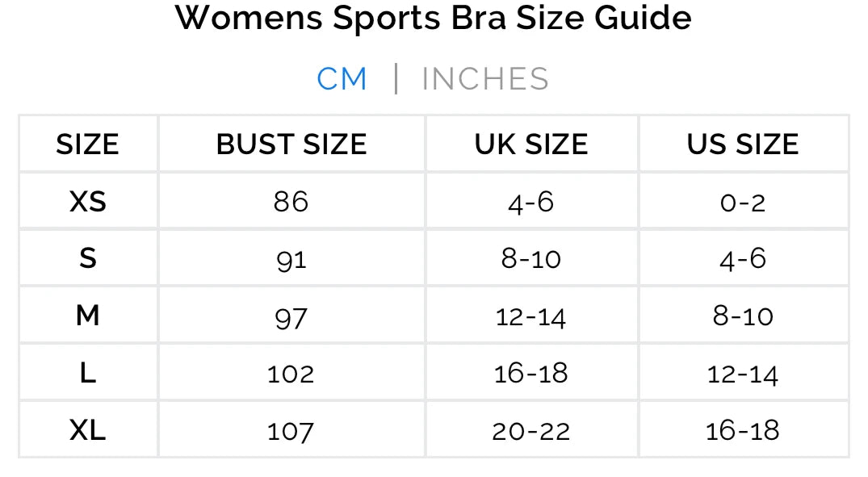The height and width of the screenshot is (477, 868).
Task: Select the XS size row label
Action: [87, 201]
